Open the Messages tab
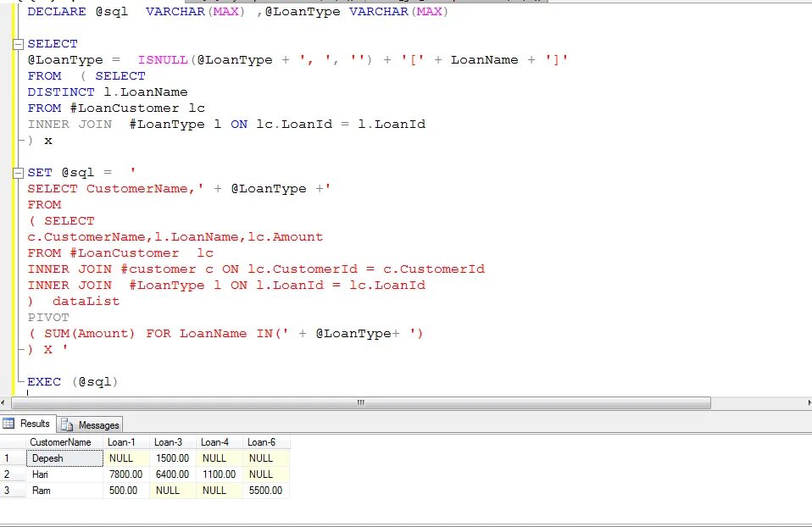 [x=90, y=425]
